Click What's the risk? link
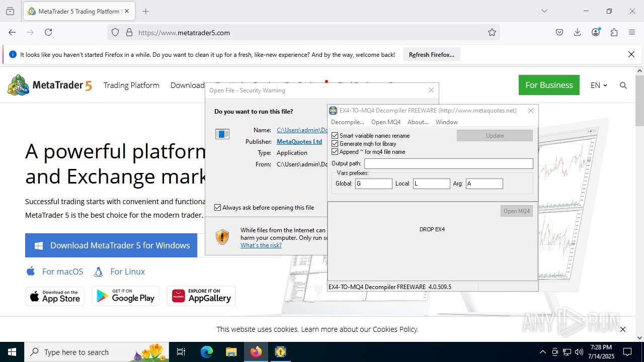644x362 pixels. [261, 245]
